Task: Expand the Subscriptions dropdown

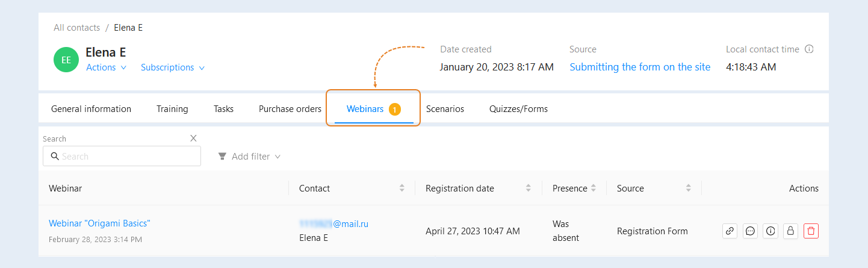Action: click(173, 67)
